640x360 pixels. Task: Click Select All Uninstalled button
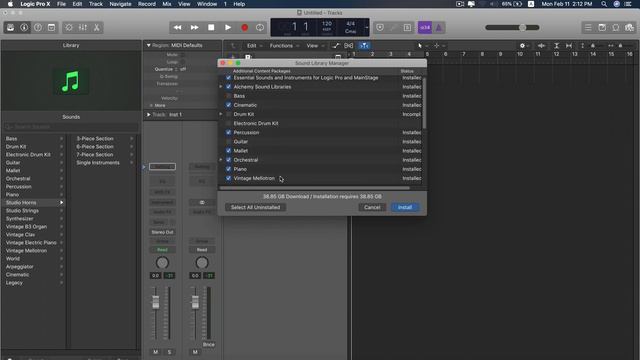click(x=256, y=207)
